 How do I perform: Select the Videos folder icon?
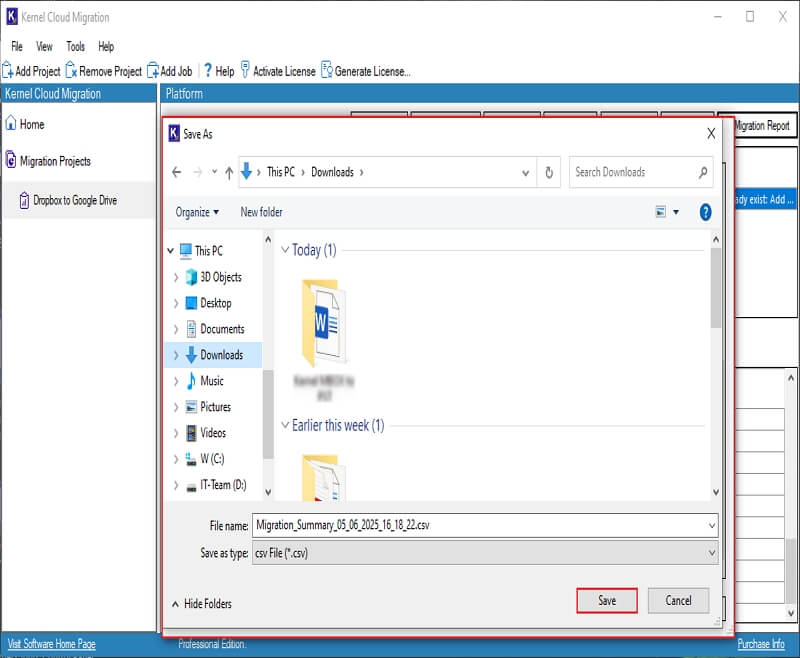pyautogui.click(x=191, y=433)
